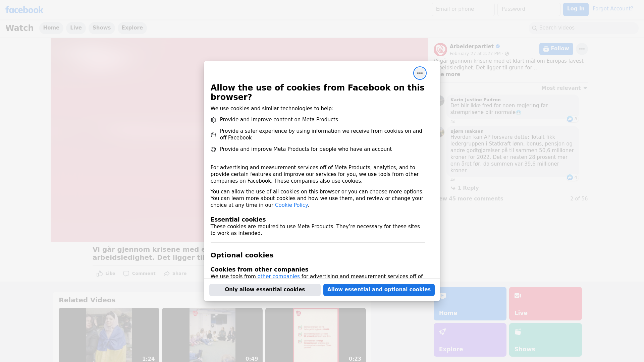The height and width of the screenshot is (362, 644).
Task: Open Arbeiderpartiet page name link
Action: coord(472,47)
